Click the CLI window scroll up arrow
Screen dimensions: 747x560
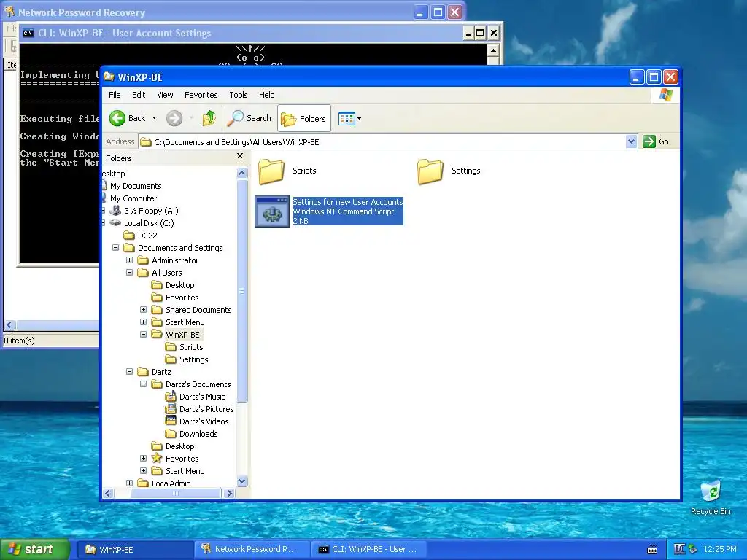click(x=493, y=50)
